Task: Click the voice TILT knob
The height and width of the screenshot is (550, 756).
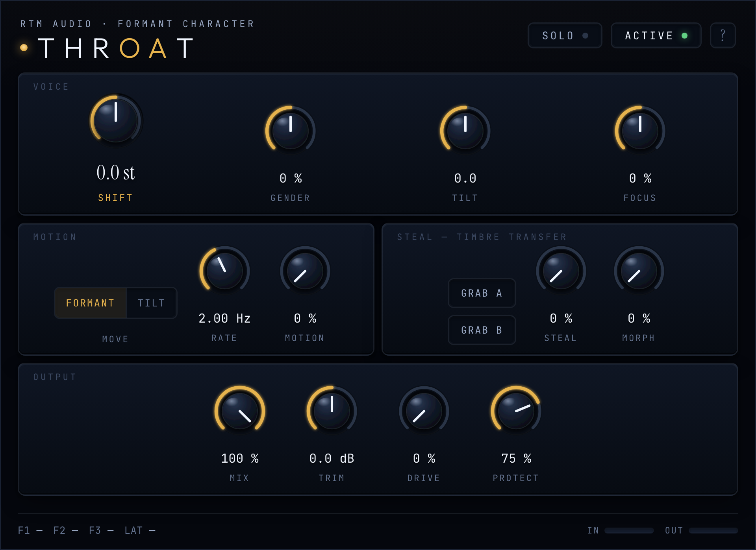Action: pos(465,130)
